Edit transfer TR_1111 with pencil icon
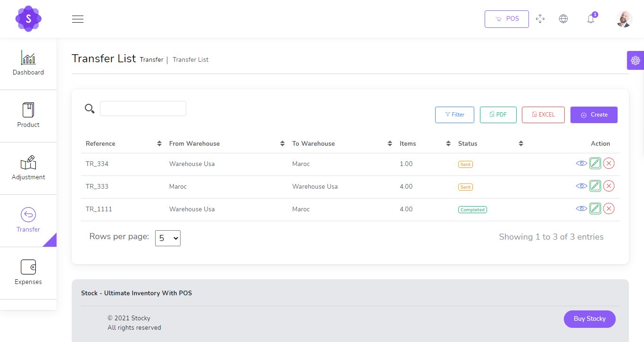 595,209
